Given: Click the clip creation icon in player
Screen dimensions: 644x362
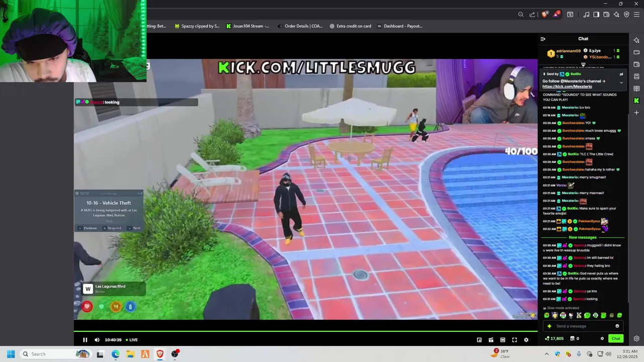Looking at the screenshot, I should pos(491,340).
